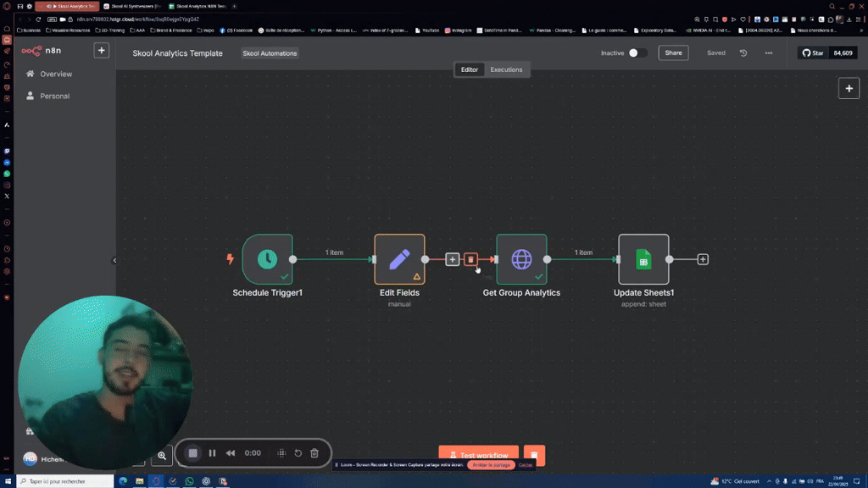Show hidden system tray icons
The image size is (868, 488).
tap(769, 481)
